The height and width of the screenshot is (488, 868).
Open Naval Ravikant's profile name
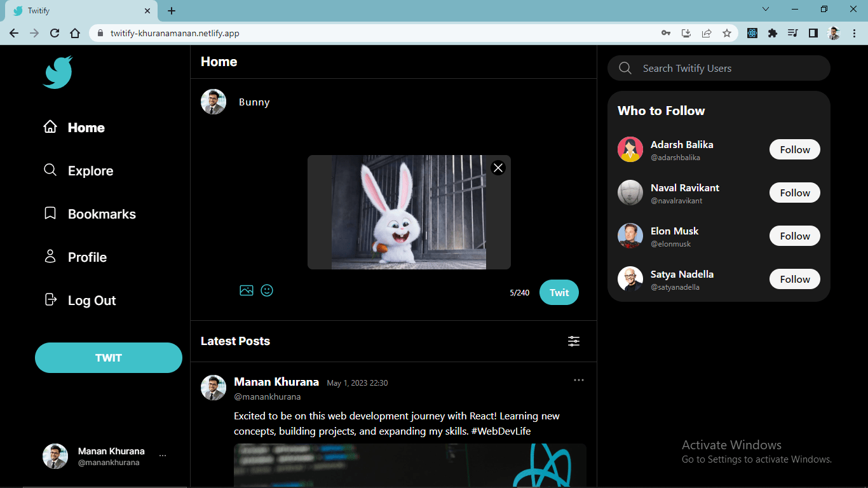(685, 188)
